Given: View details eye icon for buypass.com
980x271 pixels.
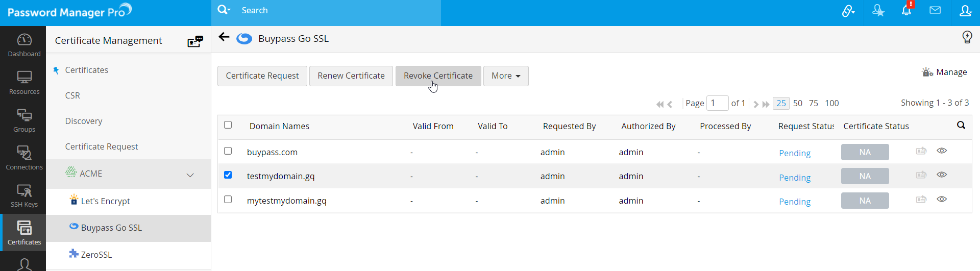Looking at the screenshot, I should (x=942, y=151).
